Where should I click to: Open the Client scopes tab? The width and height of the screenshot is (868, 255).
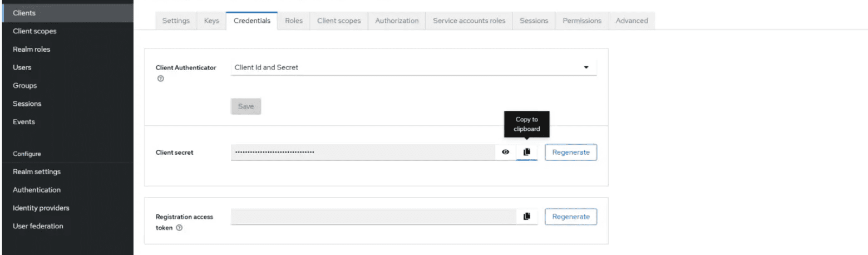pos(339,21)
